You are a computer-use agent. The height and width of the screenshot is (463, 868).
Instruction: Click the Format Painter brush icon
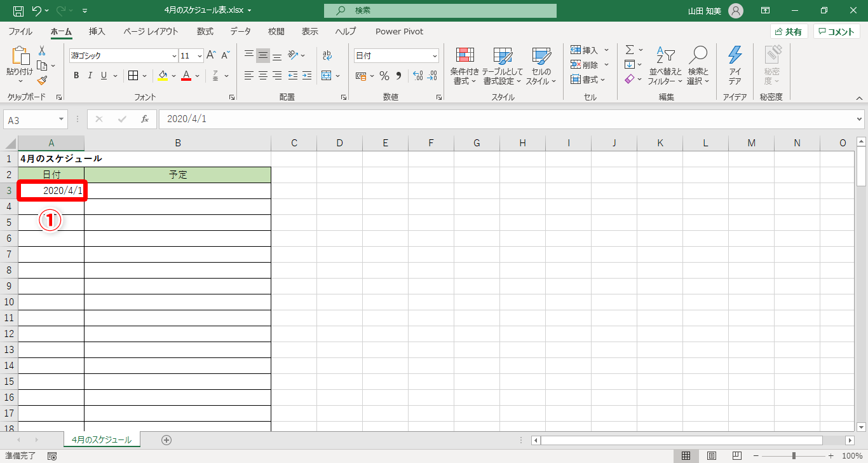42,80
